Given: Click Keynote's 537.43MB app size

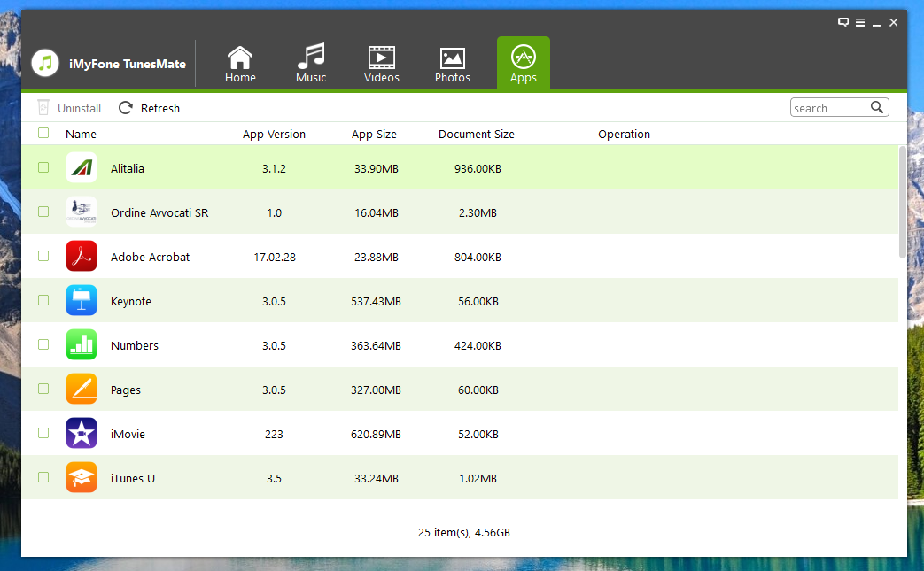Looking at the screenshot, I should [376, 301].
